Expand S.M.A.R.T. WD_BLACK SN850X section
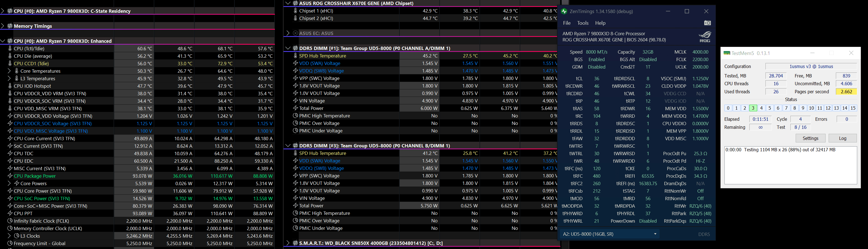Viewport: 868px width, 249px height. pos(288,243)
